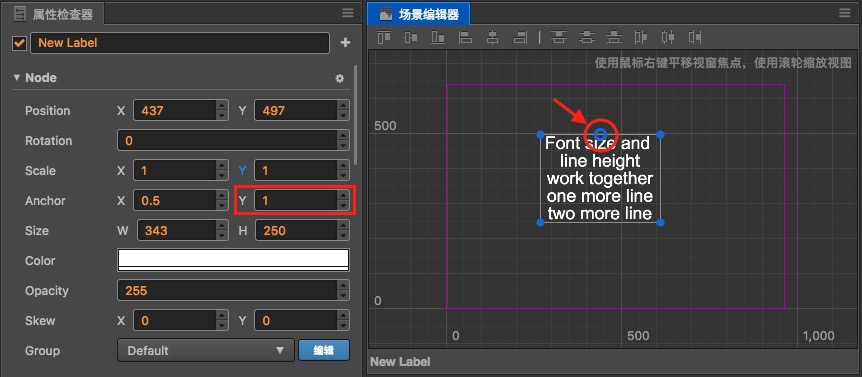Open the Group Default dropdown
The image size is (862, 377).
coord(206,350)
